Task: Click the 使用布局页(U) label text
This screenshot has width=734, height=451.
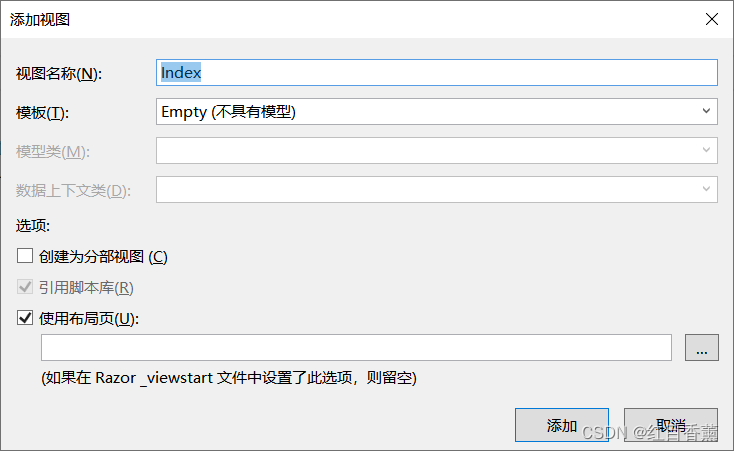Action: pos(88,319)
